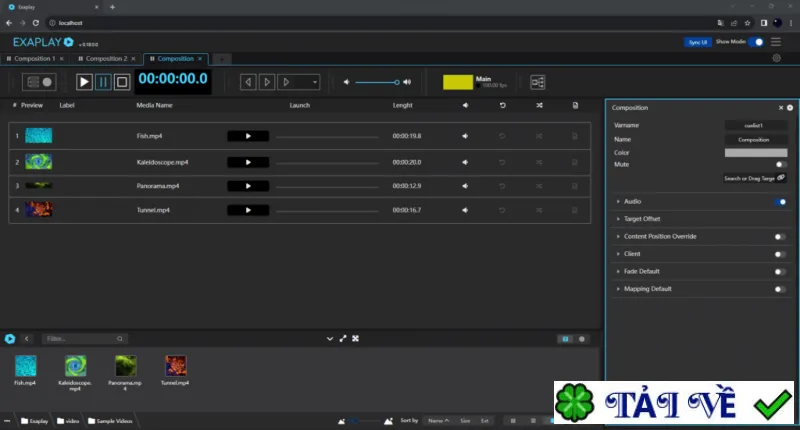Expand the Fade Default section
This screenshot has width=800, height=430.
point(641,271)
